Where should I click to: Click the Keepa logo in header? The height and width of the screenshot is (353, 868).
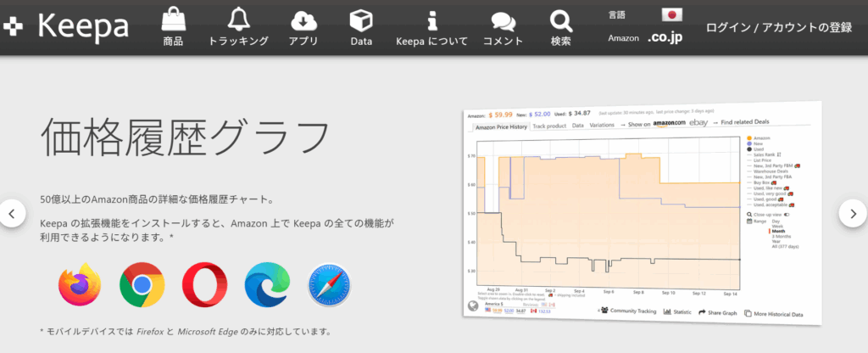(x=66, y=26)
